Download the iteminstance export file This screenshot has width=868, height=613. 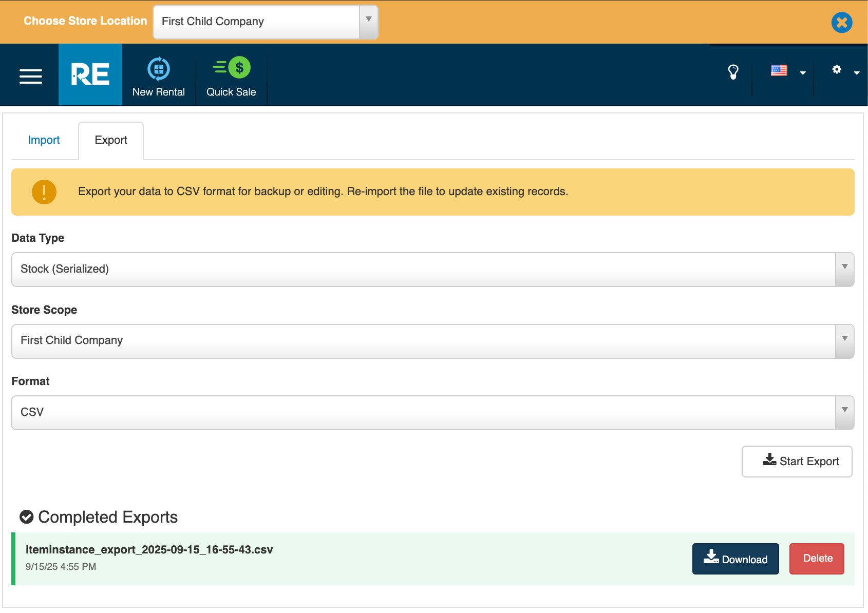[735, 559]
